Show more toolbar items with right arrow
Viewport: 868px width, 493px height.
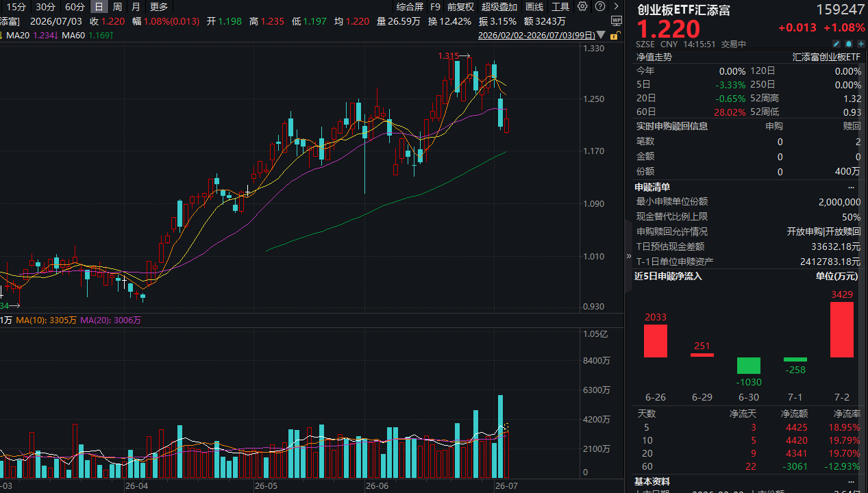pyautogui.click(x=616, y=6)
